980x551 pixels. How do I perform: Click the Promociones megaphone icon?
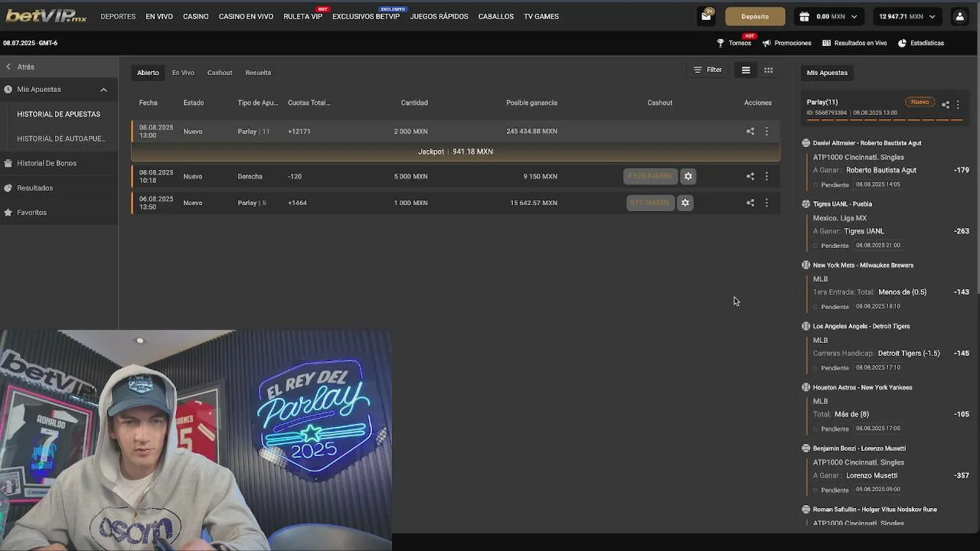pyautogui.click(x=766, y=43)
